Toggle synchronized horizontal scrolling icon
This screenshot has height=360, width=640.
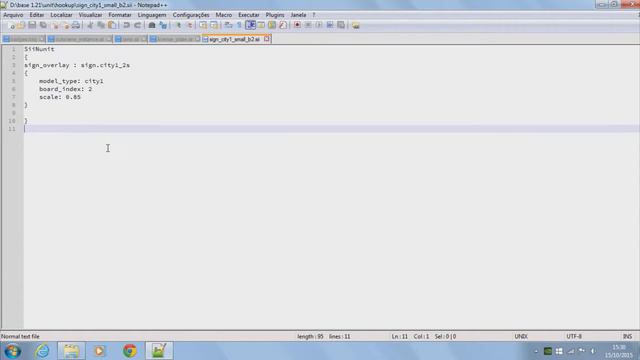(x=214, y=25)
